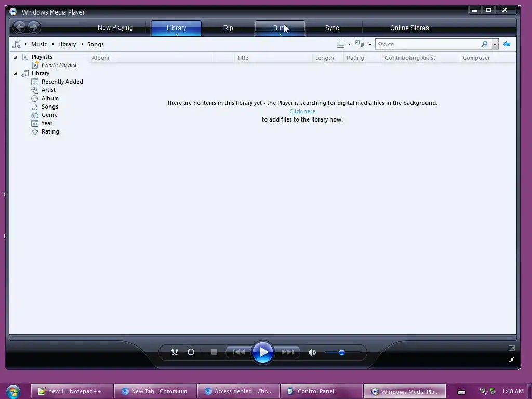Click the 'Click here' link
The width and height of the screenshot is (532, 399).
(x=302, y=111)
